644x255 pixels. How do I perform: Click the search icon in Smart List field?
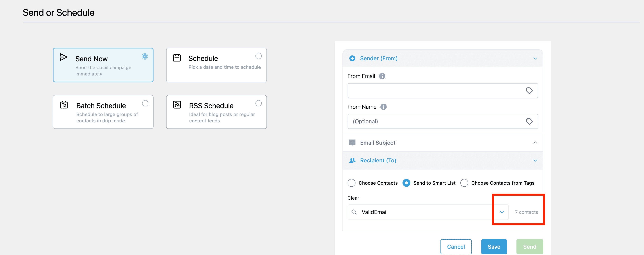coord(354,212)
